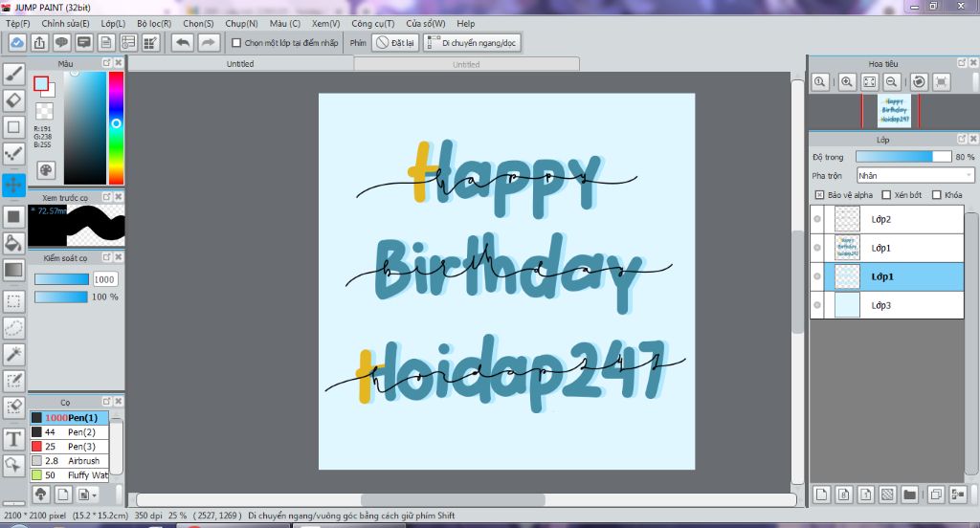Duplicate the current layer

point(936,495)
